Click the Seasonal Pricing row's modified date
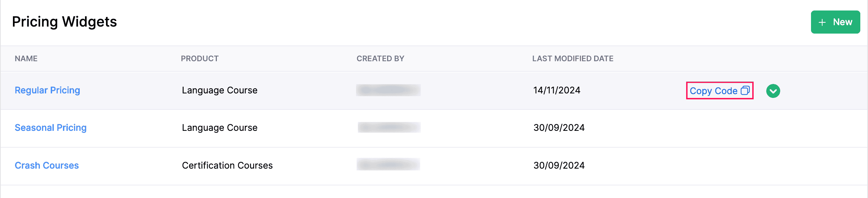 [x=559, y=128]
